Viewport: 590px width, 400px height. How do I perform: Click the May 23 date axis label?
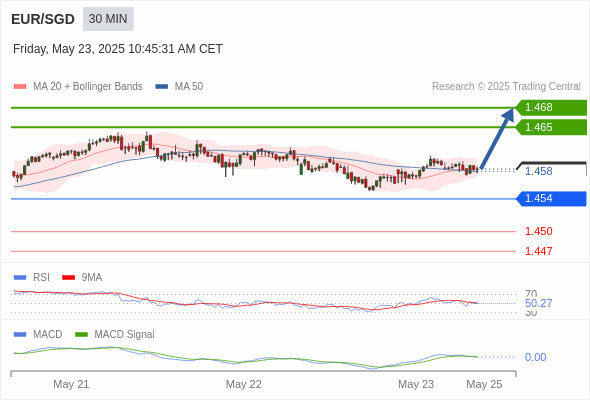pos(416,384)
